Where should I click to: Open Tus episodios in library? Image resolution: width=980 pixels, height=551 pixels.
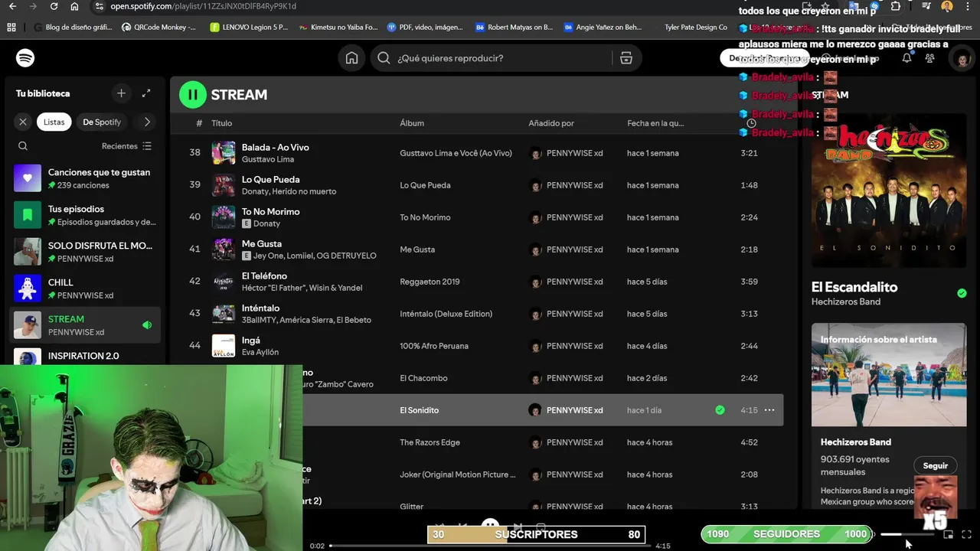tap(87, 215)
